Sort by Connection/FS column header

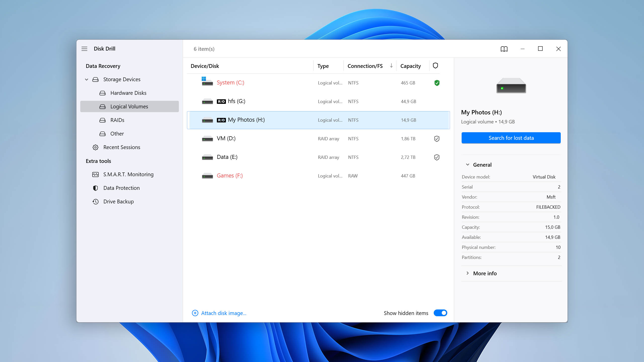pyautogui.click(x=365, y=66)
